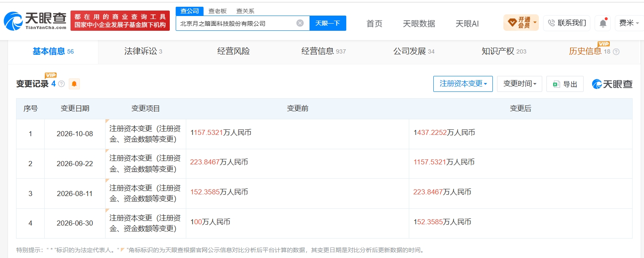Open the 变更时间 sort dropdown
This screenshot has height=258, width=644.
coord(519,84)
